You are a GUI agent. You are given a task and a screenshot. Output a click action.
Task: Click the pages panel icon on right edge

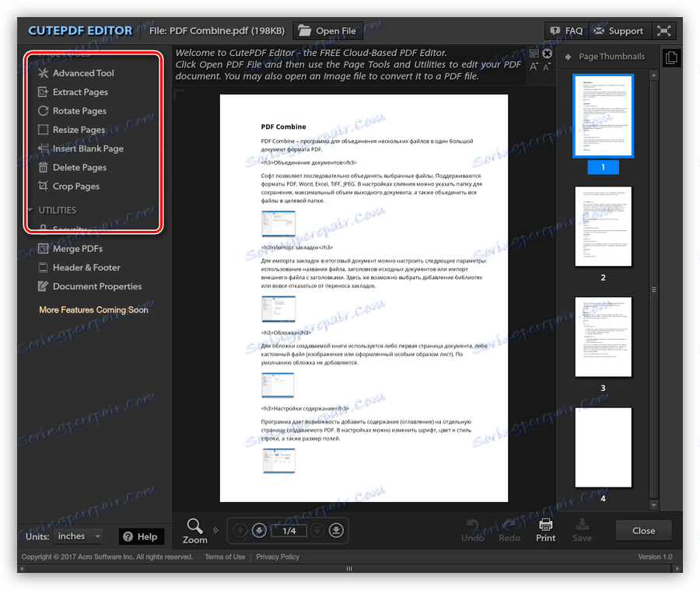point(671,58)
